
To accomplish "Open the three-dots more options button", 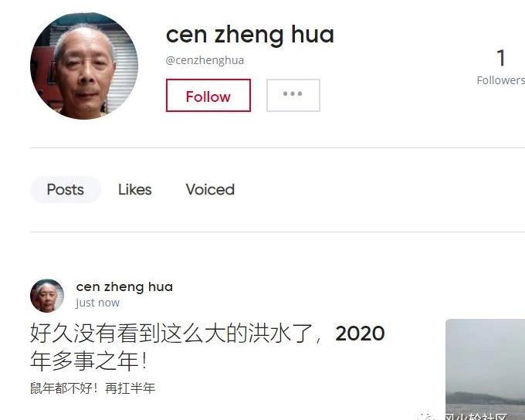I will (x=293, y=96).
